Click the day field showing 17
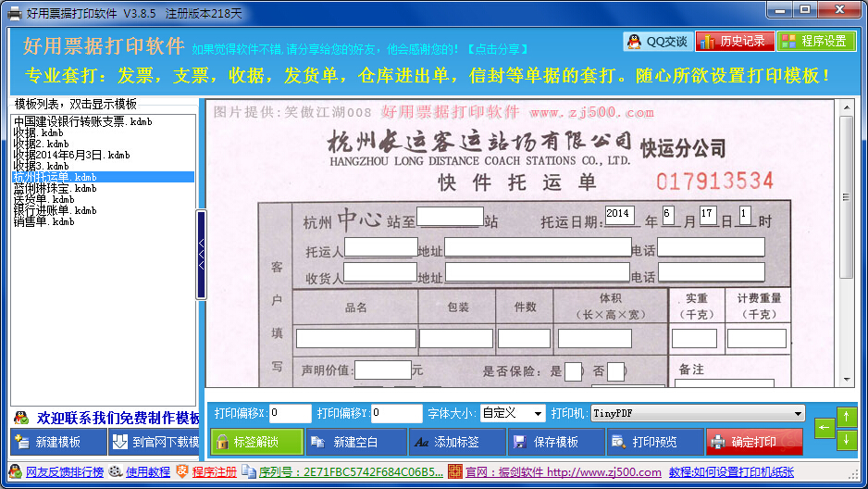This screenshot has height=489, width=868. pos(708,214)
